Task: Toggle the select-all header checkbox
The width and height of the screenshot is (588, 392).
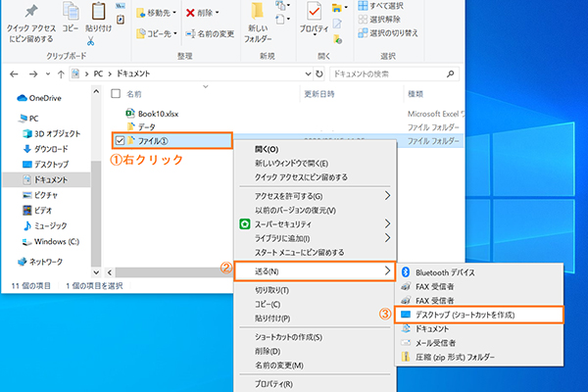Action: coord(116,94)
